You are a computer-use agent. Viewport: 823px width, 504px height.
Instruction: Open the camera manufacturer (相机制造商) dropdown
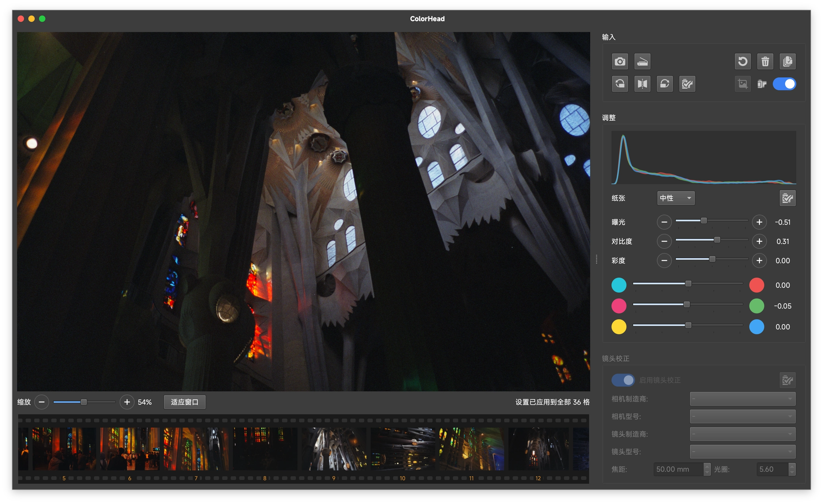(x=742, y=399)
